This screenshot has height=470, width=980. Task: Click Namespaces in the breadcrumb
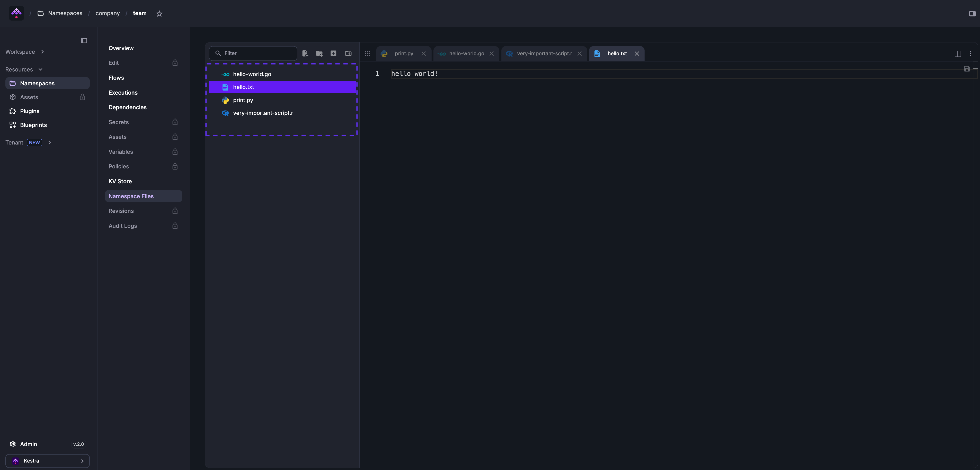tap(65, 13)
